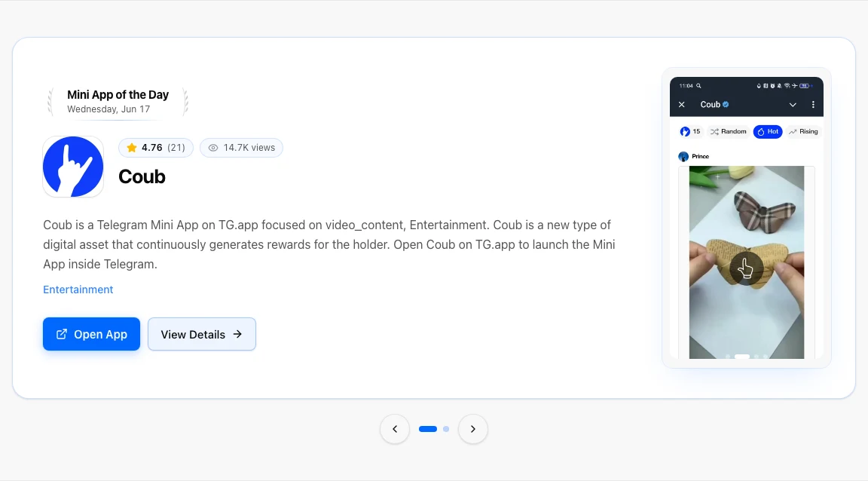Viewport: 868px width, 481px height.
Task: Click the Wednesday, Jun 17 date text
Action: [x=108, y=109]
